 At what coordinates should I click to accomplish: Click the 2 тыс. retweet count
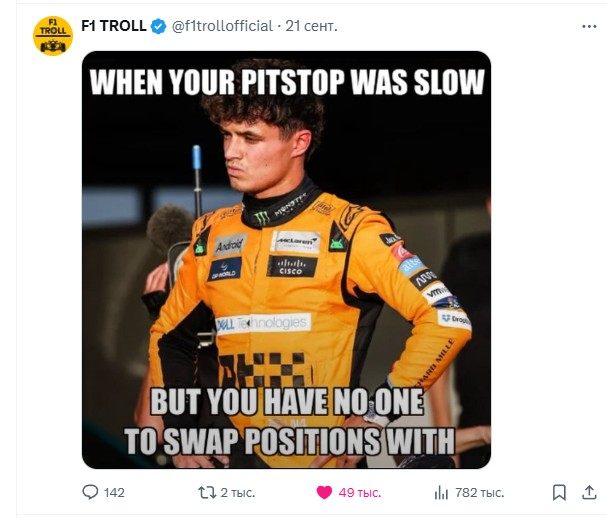tap(238, 493)
